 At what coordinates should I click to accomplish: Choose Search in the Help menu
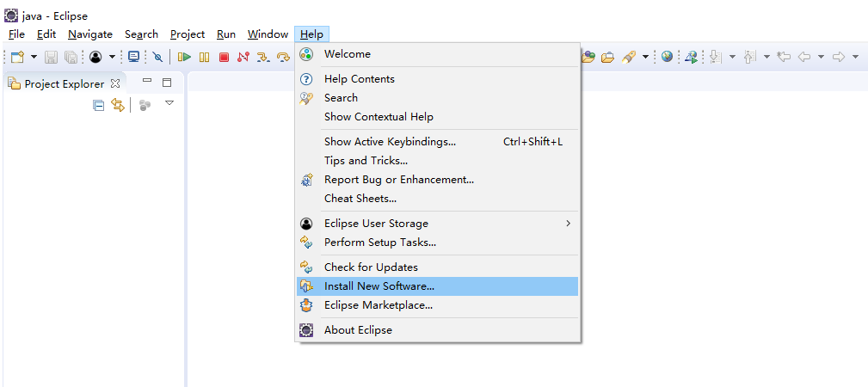click(x=437, y=98)
